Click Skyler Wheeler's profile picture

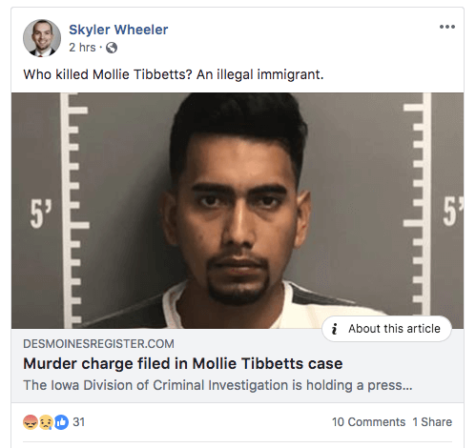tap(42, 38)
